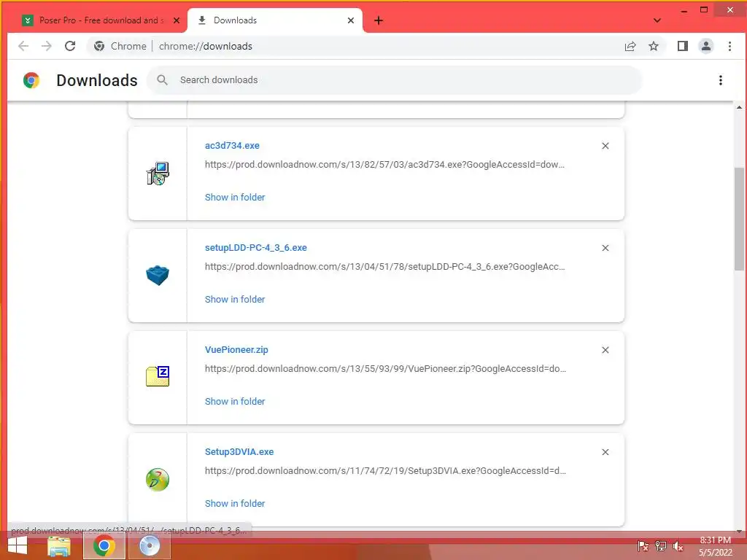
Task: Click the ac3d734.exe installer file icon
Action: (x=158, y=174)
